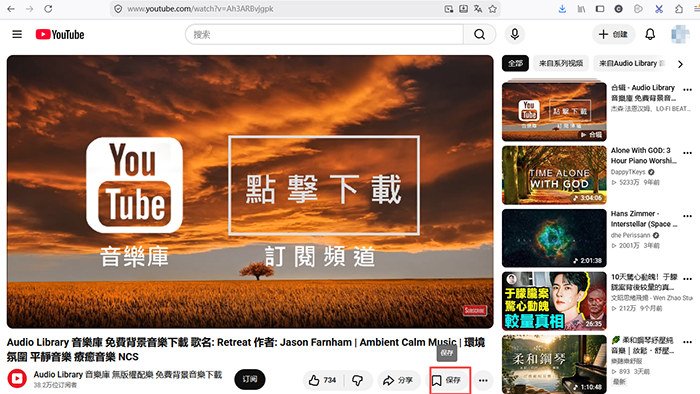Open the browser extensions puzzle icon
Image resolution: width=700 pixels, height=394 pixels.
(679, 9)
